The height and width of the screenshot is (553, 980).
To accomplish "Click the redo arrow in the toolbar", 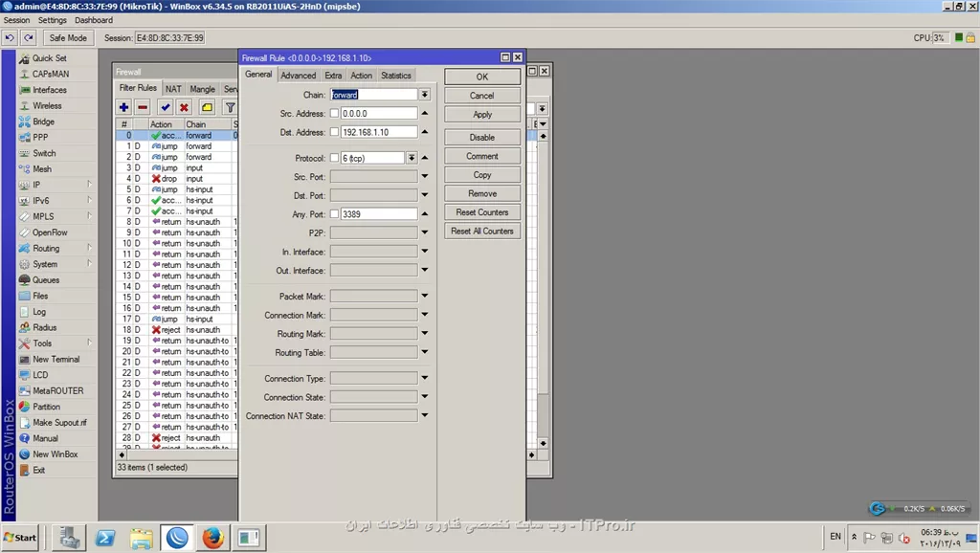I will (x=29, y=37).
